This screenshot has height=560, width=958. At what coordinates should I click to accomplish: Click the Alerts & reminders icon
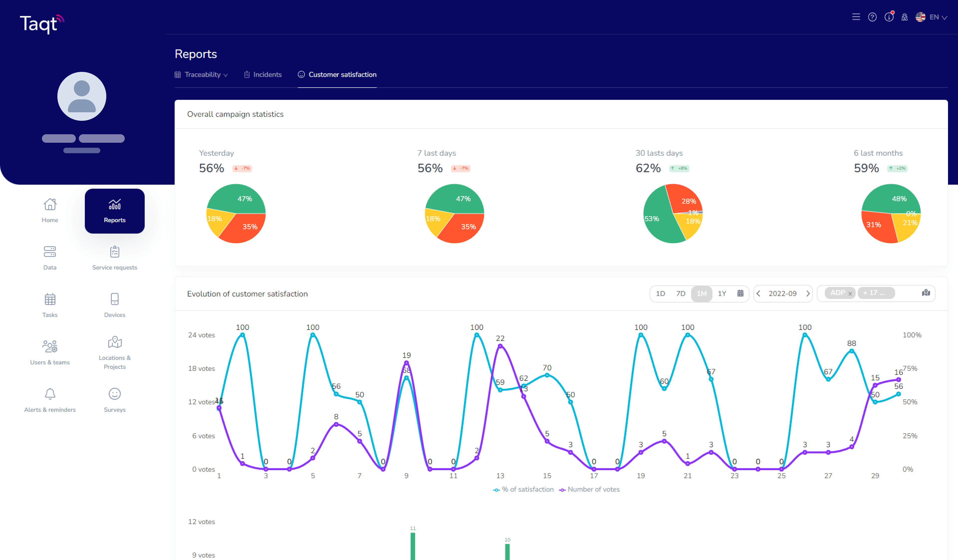49,395
